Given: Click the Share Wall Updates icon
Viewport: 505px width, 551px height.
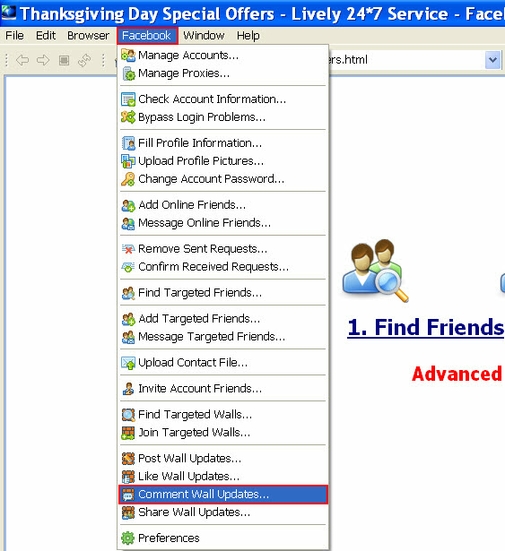Looking at the screenshot, I should [128, 513].
